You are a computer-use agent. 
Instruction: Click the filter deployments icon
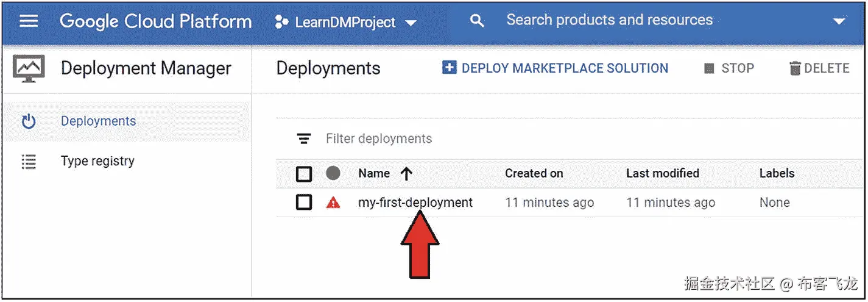tap(303, 139)
